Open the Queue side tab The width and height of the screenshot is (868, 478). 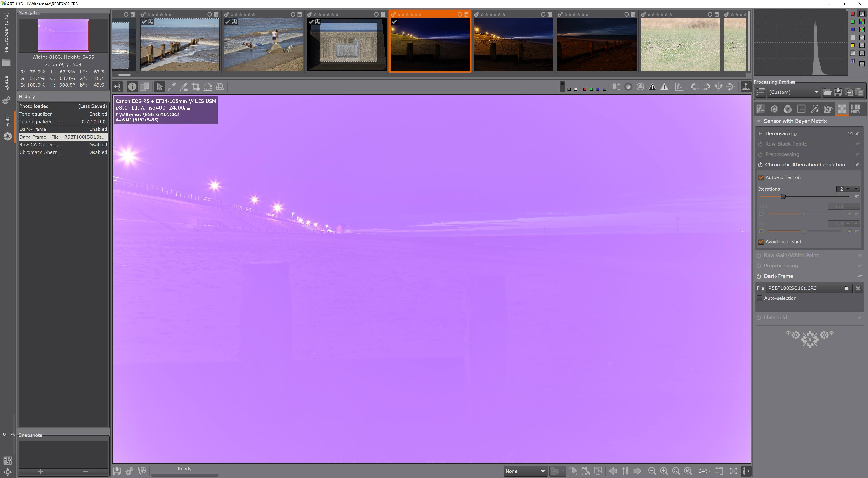6,83
